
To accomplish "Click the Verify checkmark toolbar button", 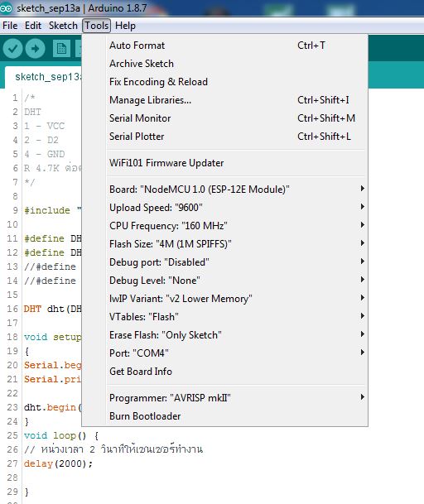I will coord(12,49).
